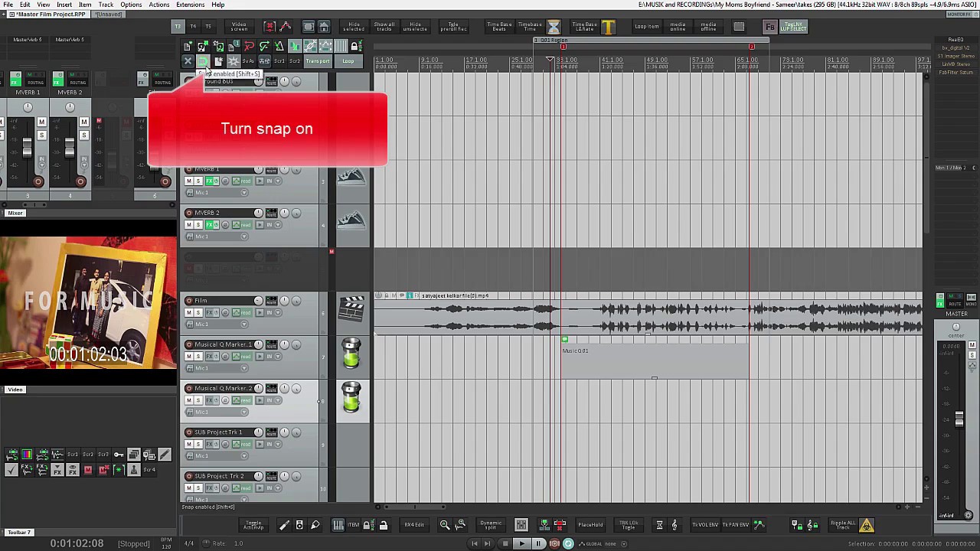Click the Show all tracks button
The height and width of the screenshot is (551, 980).
(384, 27)
